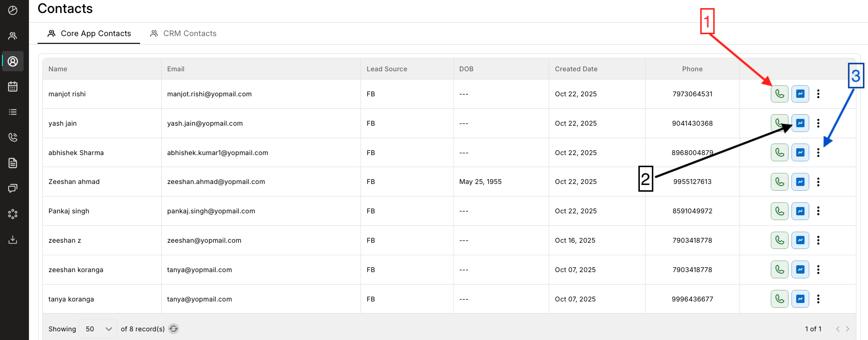Click the download icon in the sidebar
Viewport: 868px width, 340px height.
(x=13, y=239)
